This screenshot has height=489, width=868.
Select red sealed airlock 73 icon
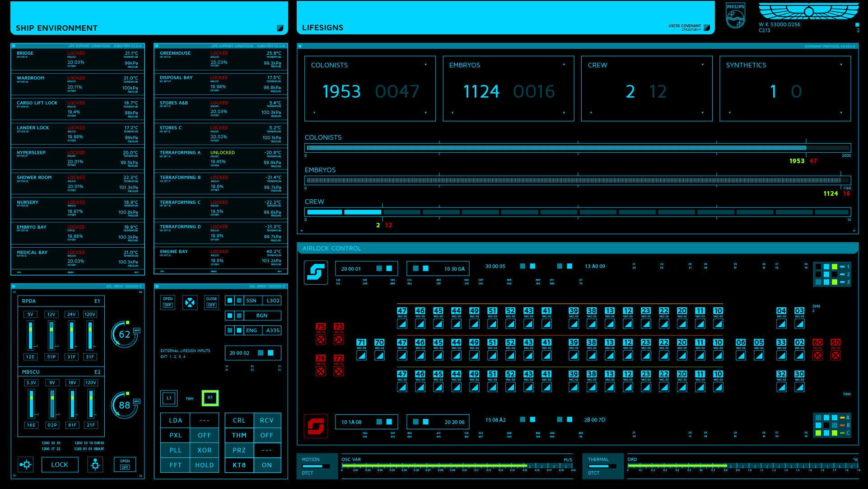(339, 339)
